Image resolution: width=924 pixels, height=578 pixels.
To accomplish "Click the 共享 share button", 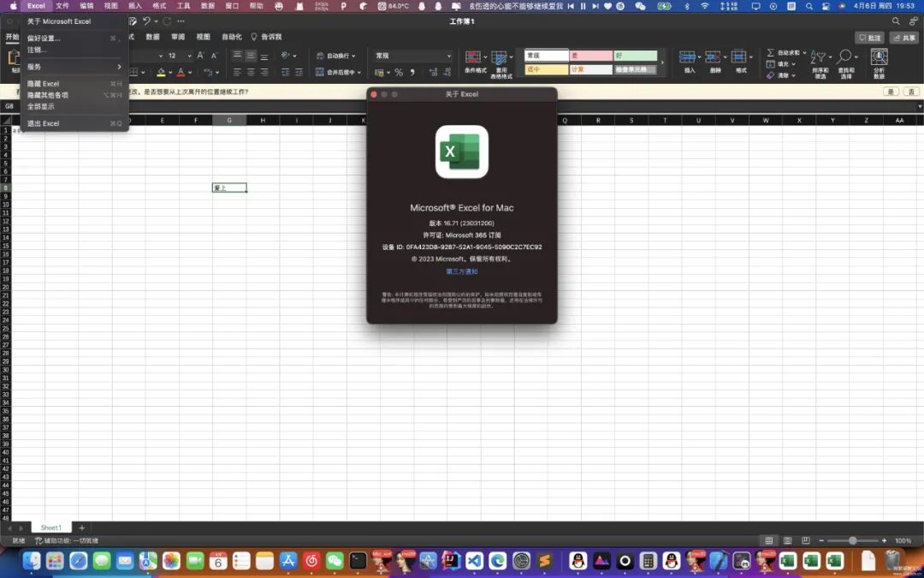I will (904, 38).
